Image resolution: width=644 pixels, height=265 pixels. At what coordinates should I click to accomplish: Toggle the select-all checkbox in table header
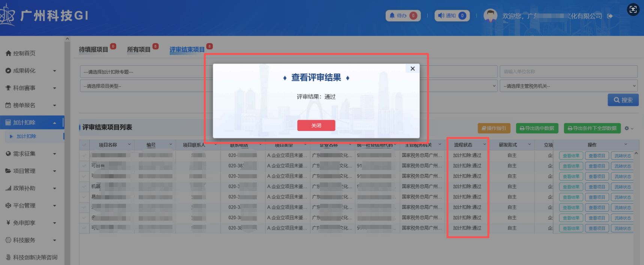tap(84, 145)
